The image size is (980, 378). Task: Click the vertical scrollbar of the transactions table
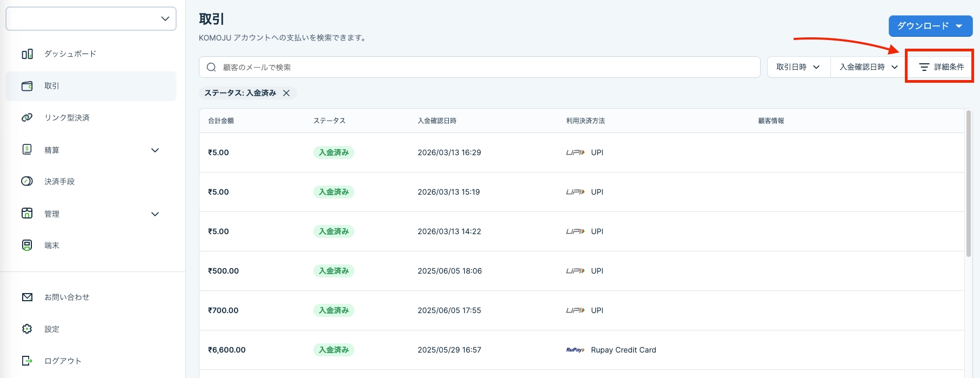[969, 184]
